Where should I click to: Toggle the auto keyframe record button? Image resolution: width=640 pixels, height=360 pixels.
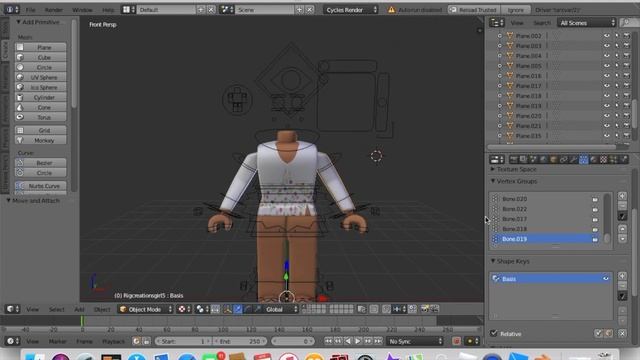point(456,341)
